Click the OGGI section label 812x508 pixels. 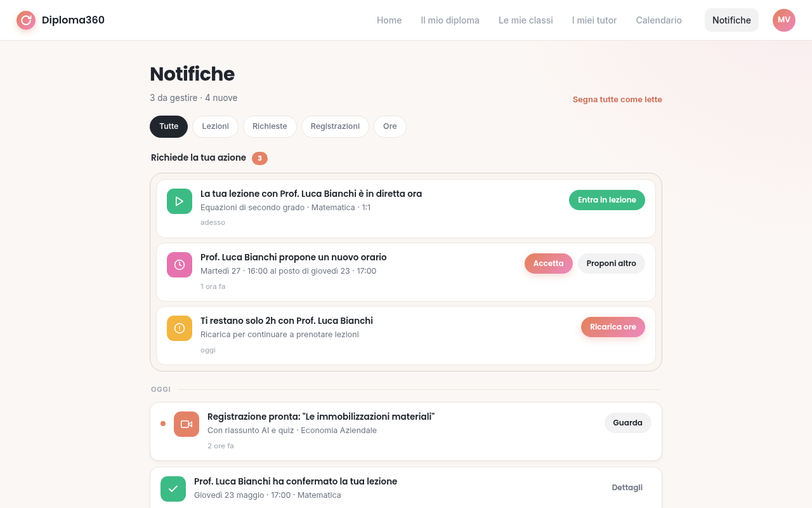(160, 389)
